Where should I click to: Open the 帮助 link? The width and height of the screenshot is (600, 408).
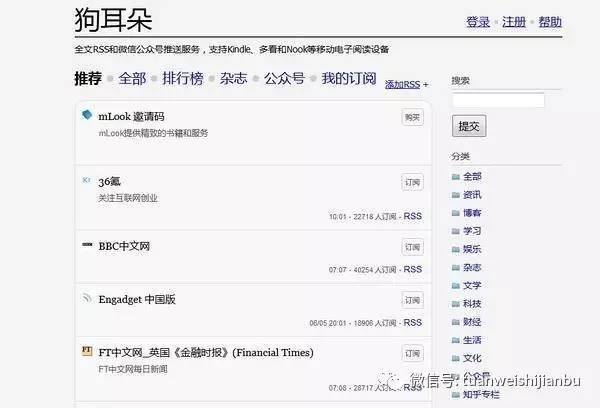(550, 22)
